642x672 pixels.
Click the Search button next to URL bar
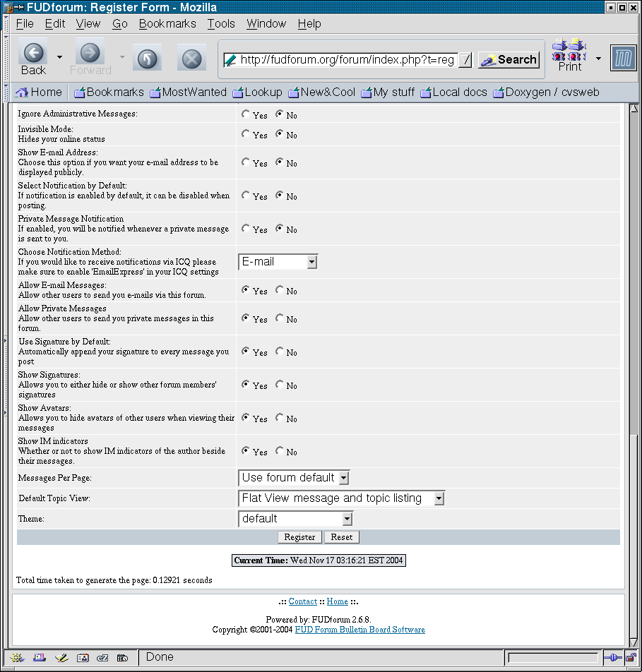[509, 59]
